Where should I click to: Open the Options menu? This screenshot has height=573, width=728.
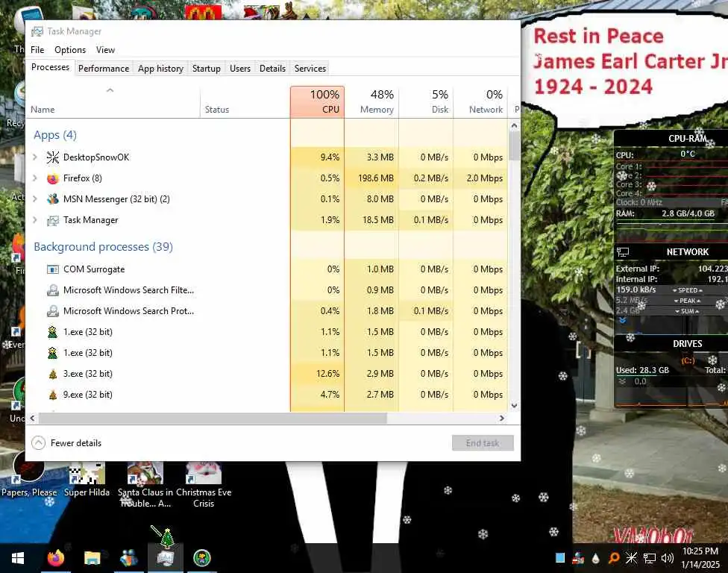coord(70,50)
